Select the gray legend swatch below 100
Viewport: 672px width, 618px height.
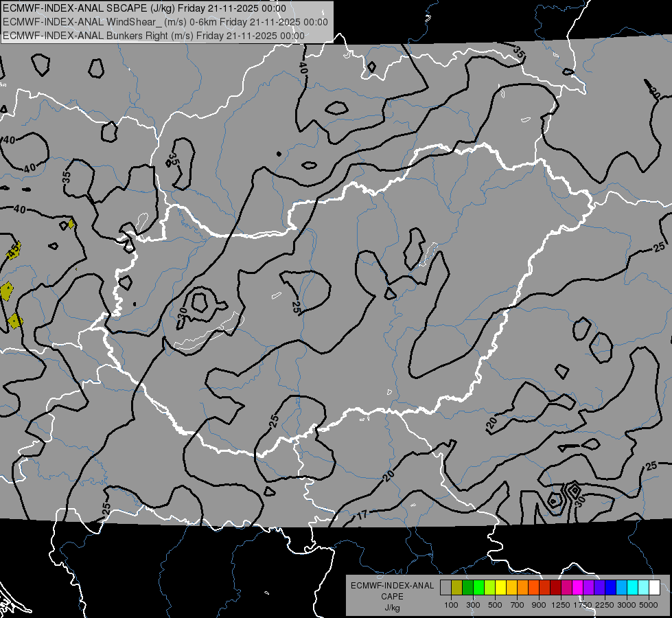446,588
